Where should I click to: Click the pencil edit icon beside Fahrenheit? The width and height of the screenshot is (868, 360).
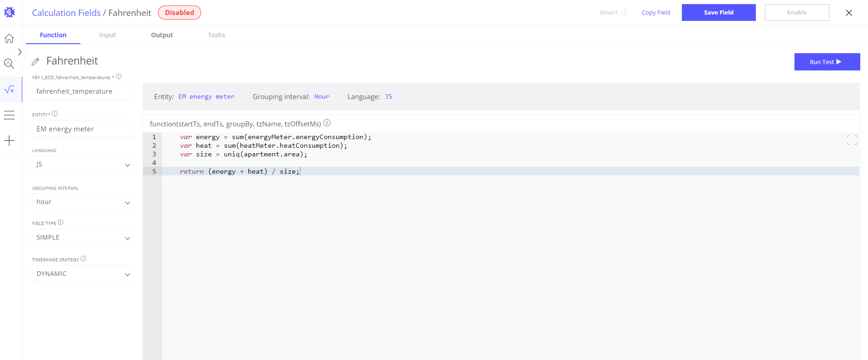[x=35, y=61]
